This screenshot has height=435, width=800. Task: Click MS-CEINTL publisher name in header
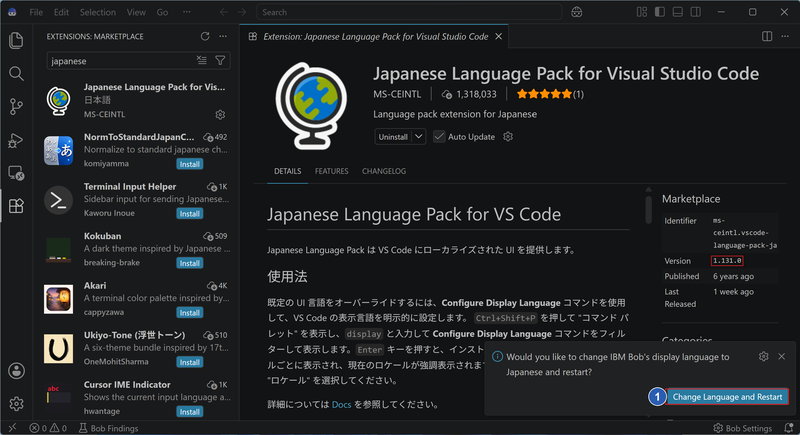pyautogui.click(x=397, y=94)
